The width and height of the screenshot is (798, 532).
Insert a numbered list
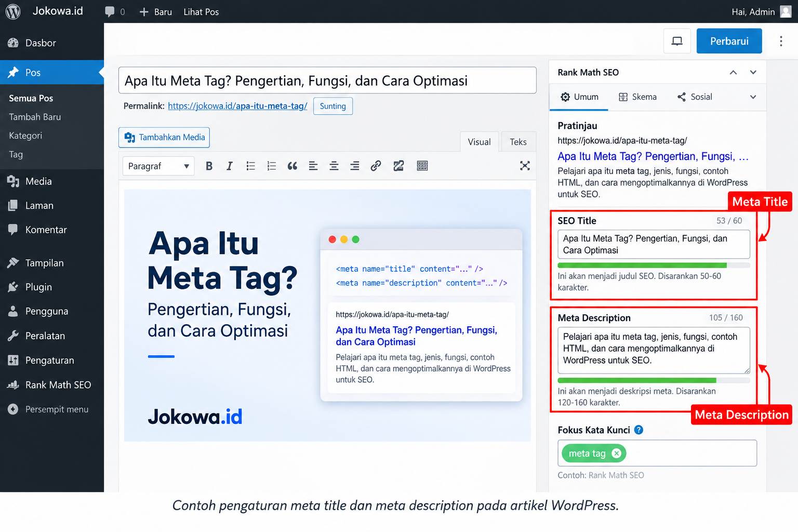click(271, 166)
